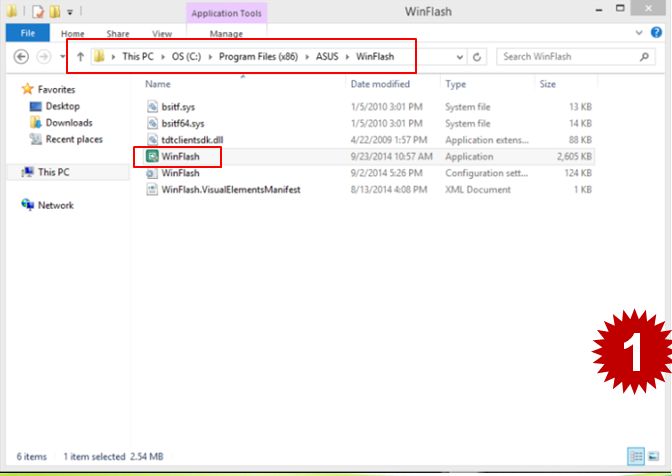Click the search magnifier icon
Image resolution: width=672 pixels, height=476 pixels.
(644, 57)
